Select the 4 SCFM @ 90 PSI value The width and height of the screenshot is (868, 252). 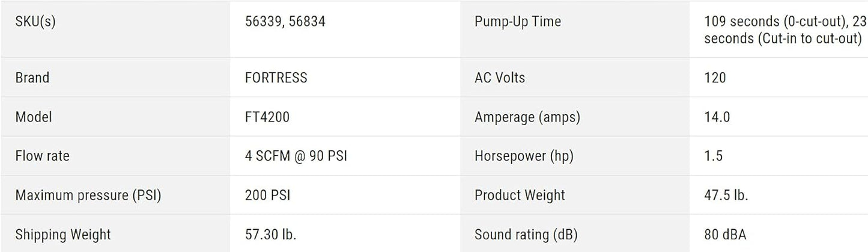(296, 156)
